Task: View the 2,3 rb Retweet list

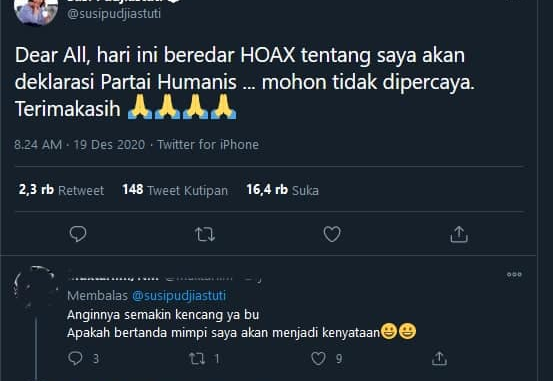Action: tap(61, 190)
